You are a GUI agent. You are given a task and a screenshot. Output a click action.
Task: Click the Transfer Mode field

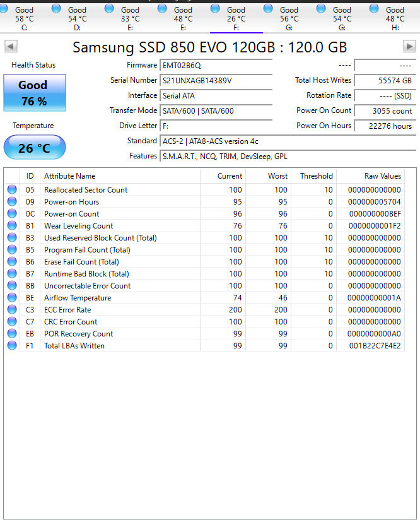(x=216, y=111)
